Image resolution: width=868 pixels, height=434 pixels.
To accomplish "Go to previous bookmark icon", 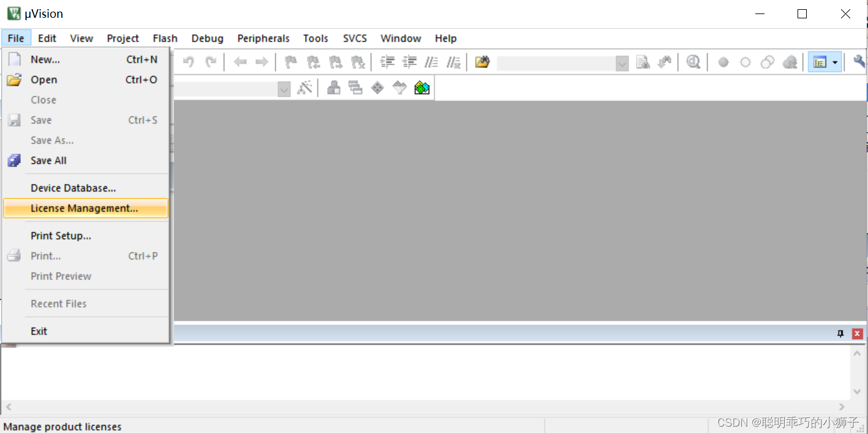I will click(x=313, y=62).
